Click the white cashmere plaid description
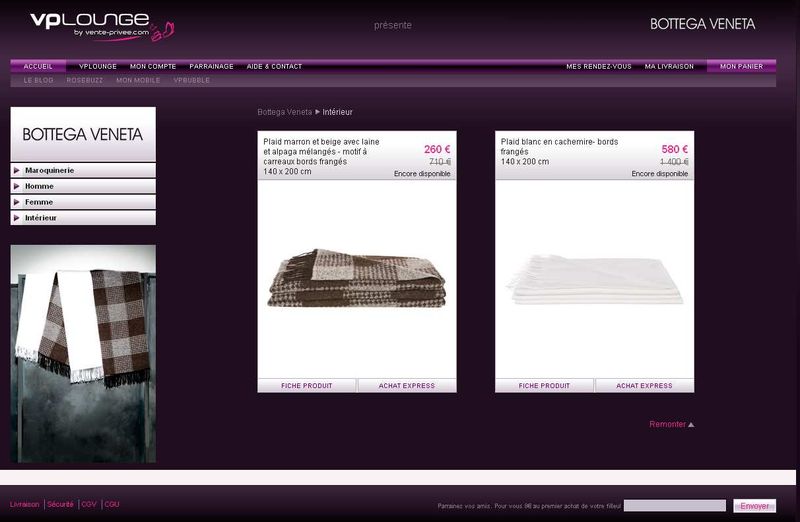The height and width of the screenshot is (522, 800). (x=559, y=152)
